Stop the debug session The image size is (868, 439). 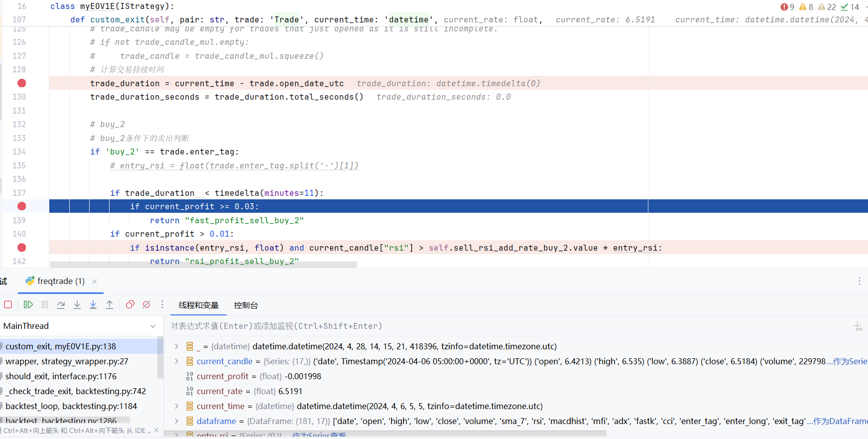(8, 304)
